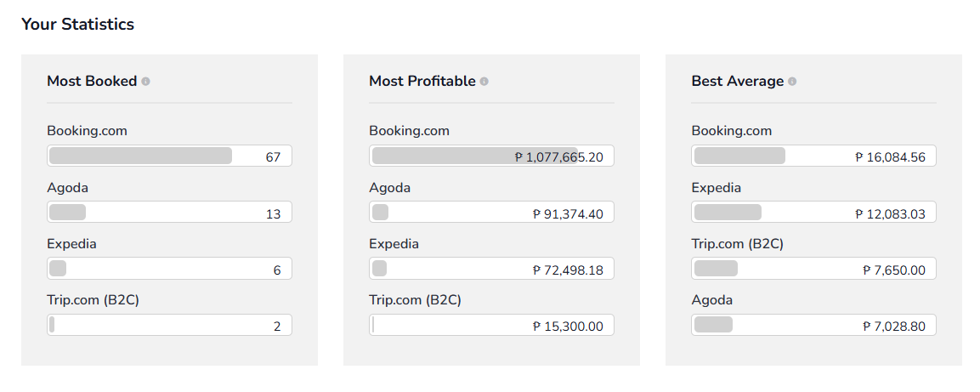
Task: Click the Your Statistics heading
Action: pos(77,25)
